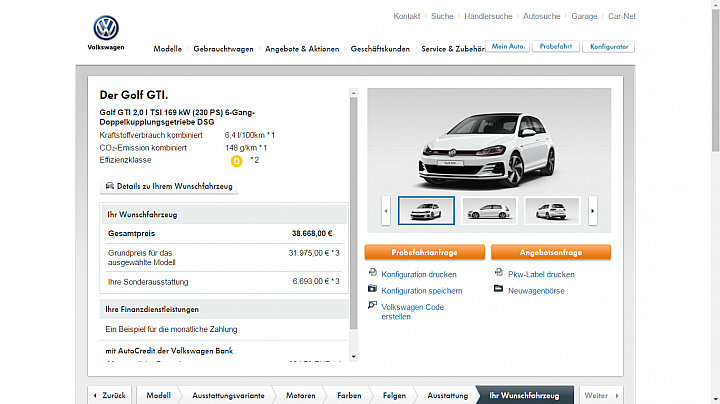Click the icon beside Volkswagen Code erstellen
The image size is (720, 404).
tap(372, 305)
